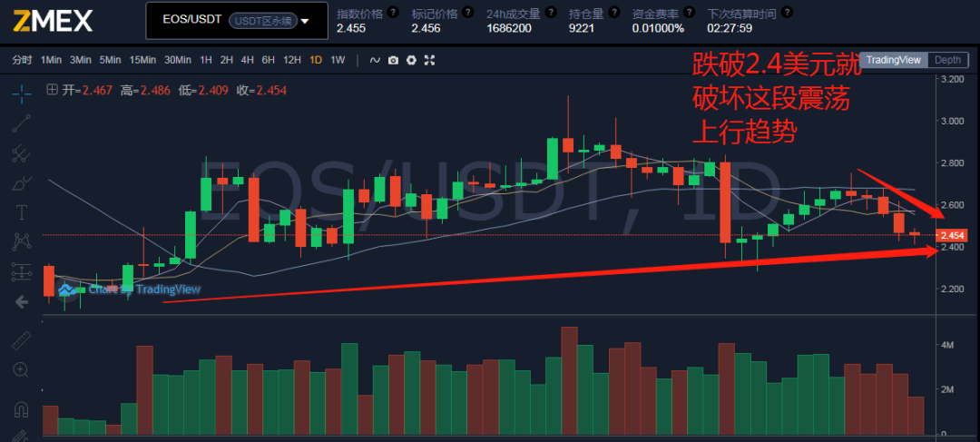Switch to Depth chart view
The width and height of the screenshot is (980, 442).
(947, 60)
